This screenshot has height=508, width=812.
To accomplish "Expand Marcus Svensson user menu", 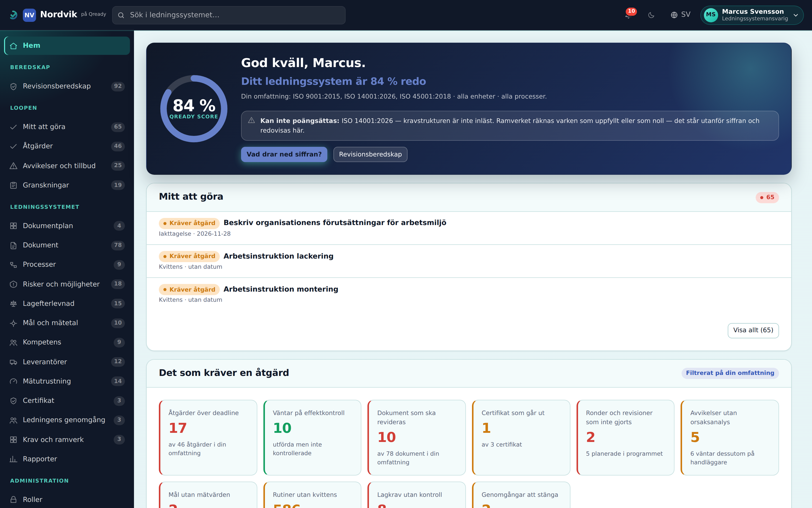I will [752, 15].
